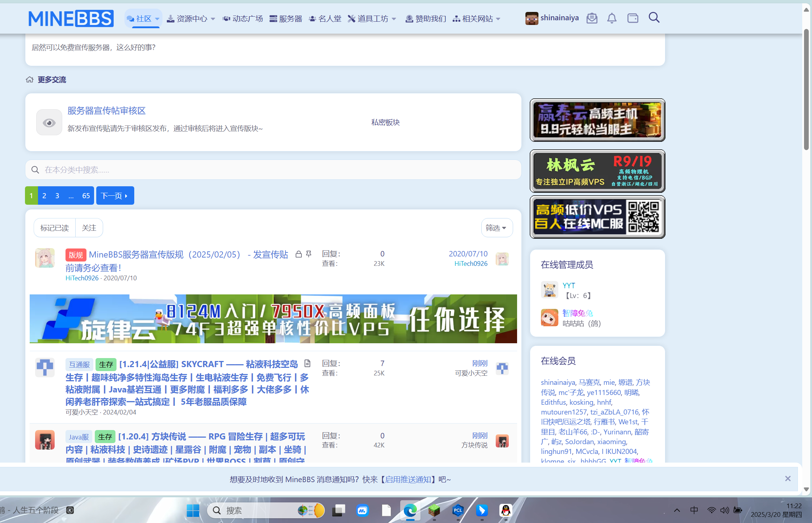Open Microsoft Edge in taskbar

(410, 510)
